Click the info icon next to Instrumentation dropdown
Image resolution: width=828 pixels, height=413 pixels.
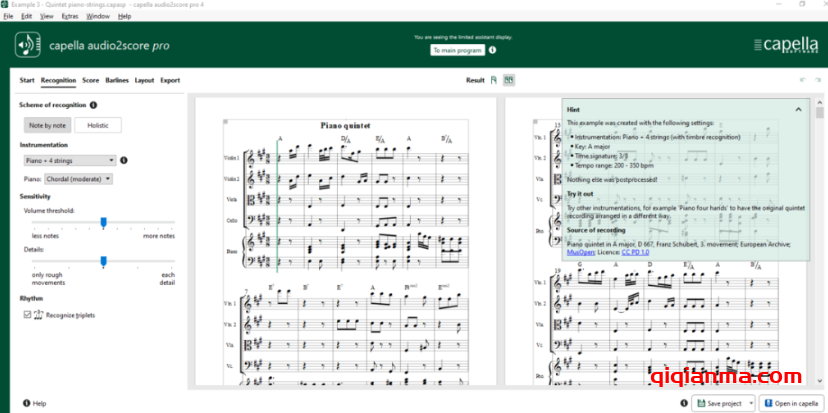pyautogui.click(x=124, y=160)
